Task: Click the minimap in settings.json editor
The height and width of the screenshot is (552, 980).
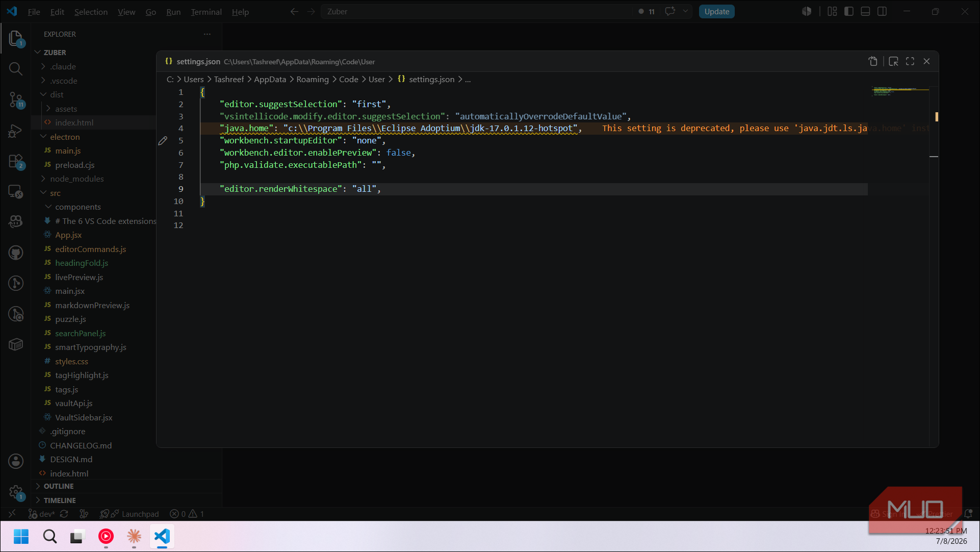Action: click(899, 91)
